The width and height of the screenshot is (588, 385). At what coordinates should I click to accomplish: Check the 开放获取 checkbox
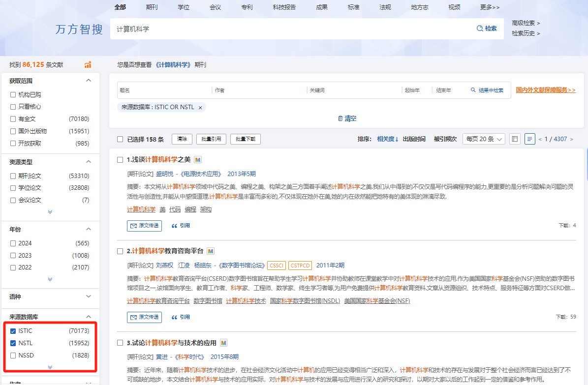[13, 144]
